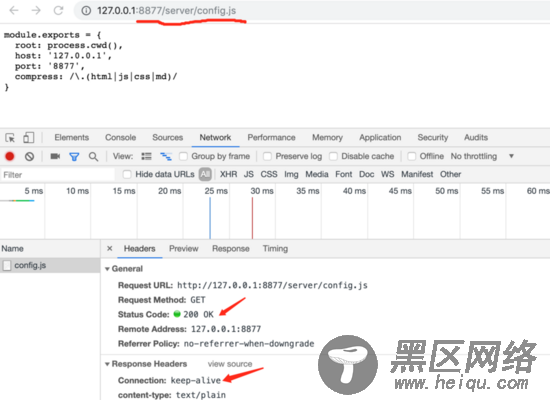This screenshot has height=400, width=550.
Task: Toggle the waterfall overview view icon
Action: (x=166, y=156)
